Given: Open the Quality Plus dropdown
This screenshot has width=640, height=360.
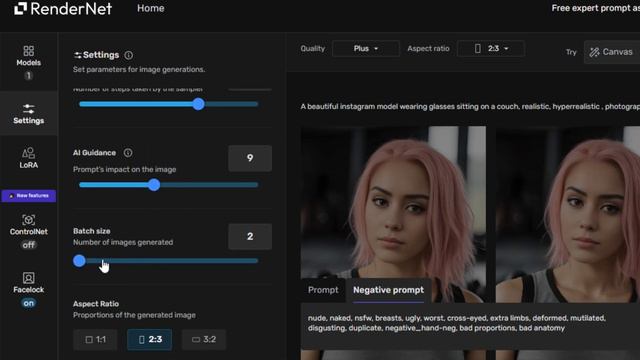Looking at the screenshot, I should [366, 49].
